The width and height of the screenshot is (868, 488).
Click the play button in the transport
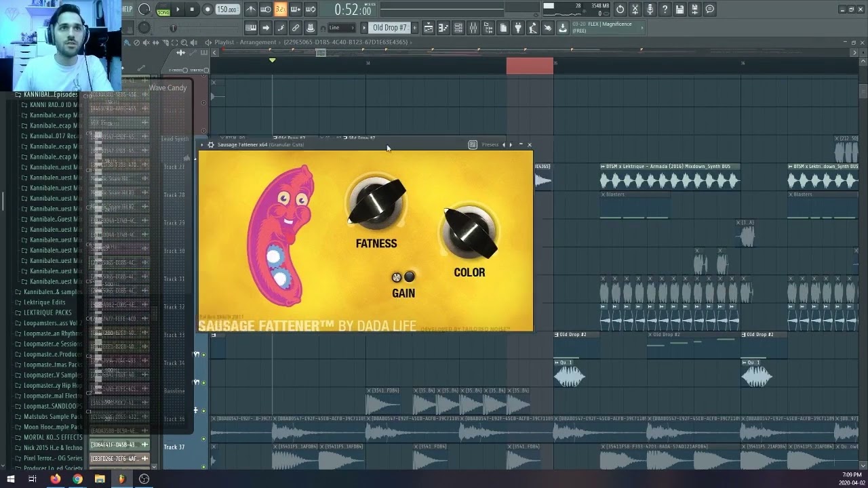point(178,9)
